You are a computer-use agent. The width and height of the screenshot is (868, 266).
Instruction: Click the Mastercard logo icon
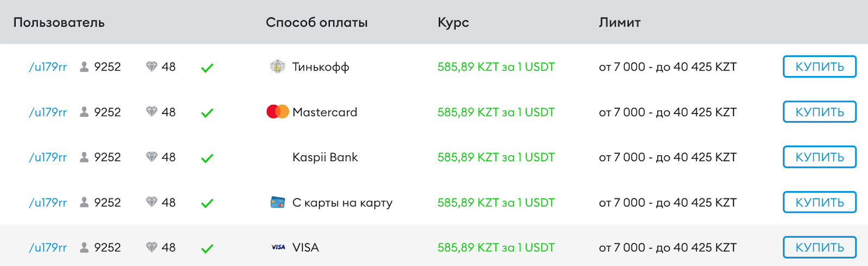click(x=278, y=112)
